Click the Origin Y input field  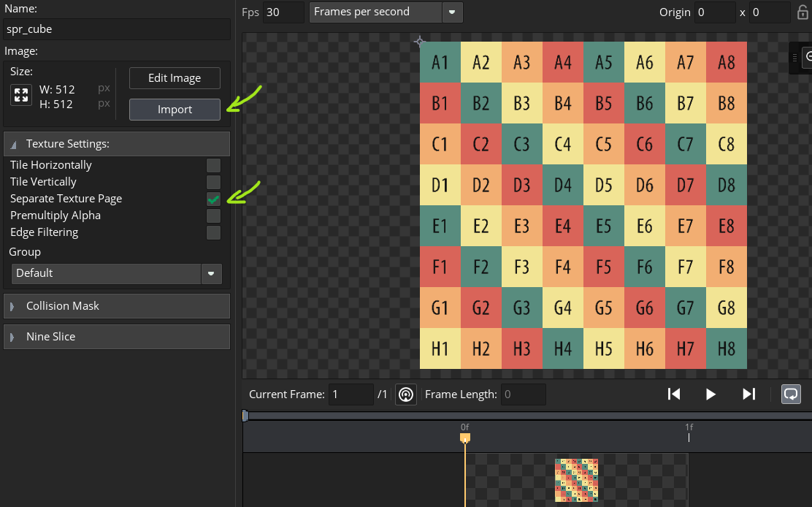[770, 12]
